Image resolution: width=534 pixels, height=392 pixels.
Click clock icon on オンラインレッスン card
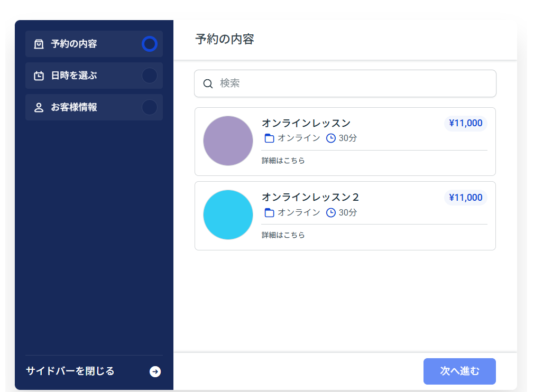[331, 138]
